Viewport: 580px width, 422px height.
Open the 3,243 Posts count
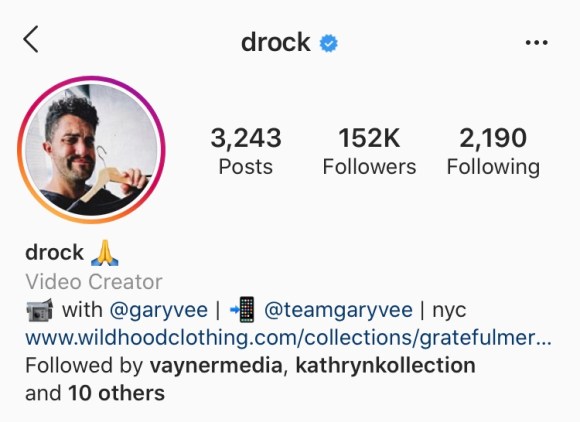246,151
